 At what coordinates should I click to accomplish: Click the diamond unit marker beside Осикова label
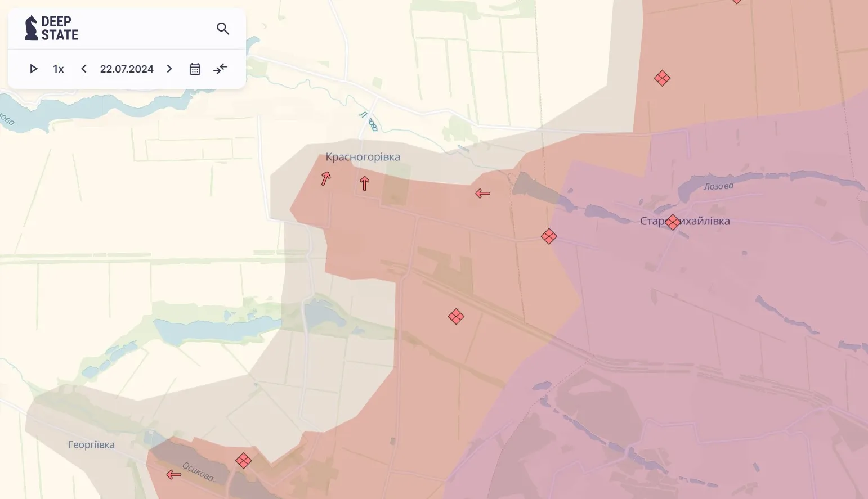(243, 461)
